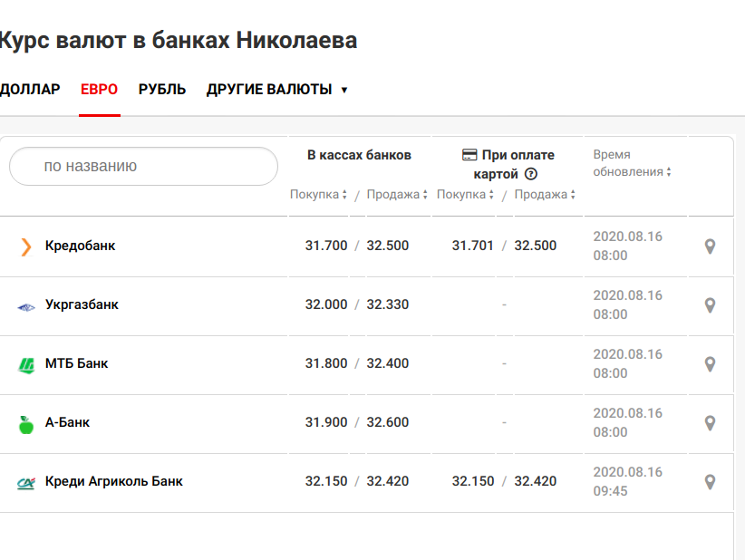Click the credit card icon in header
Image resolution: width=745 pixels, height=560 pixels.
tap(469, 155)
